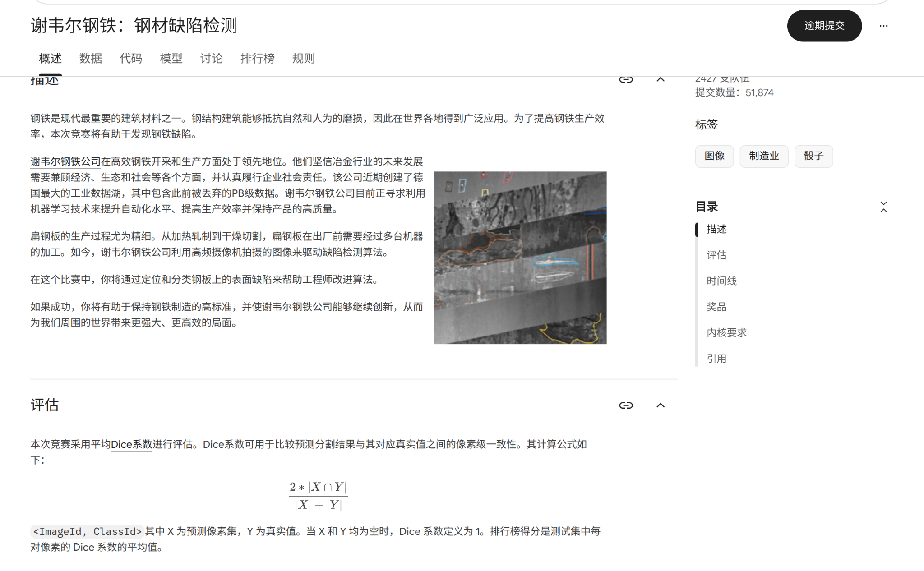Click the 标签 heading
Screen dimensions: 924x571
(x=706, y=124)
